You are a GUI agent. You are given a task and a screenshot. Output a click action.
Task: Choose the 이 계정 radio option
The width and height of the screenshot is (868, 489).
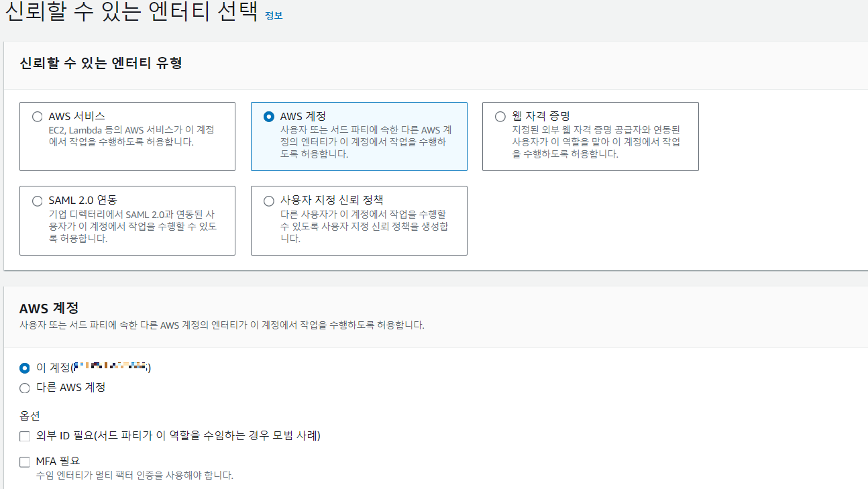25,368
